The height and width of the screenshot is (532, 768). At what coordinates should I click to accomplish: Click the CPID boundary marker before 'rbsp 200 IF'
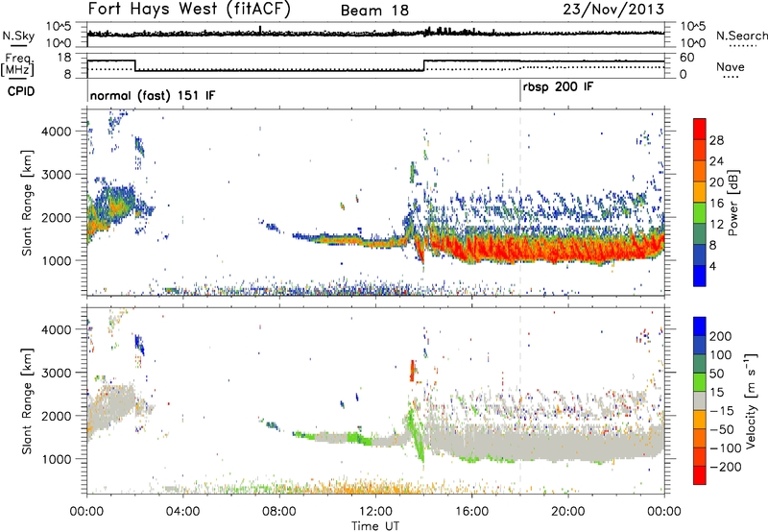coord(520,91)
